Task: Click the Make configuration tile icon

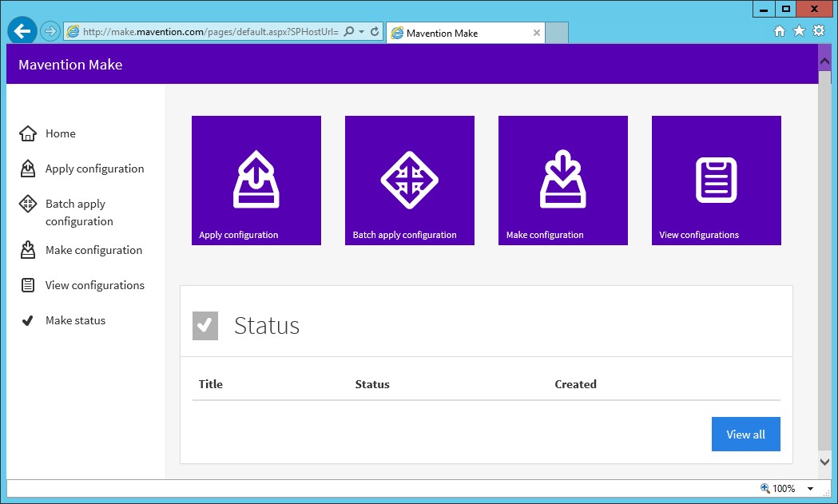Action: click(x=562, y=180)
